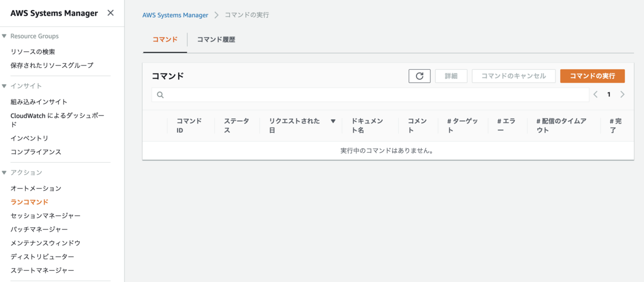Open ディストリビューター
The height and width of the screenshot is (282, 644).
point(42,257)
